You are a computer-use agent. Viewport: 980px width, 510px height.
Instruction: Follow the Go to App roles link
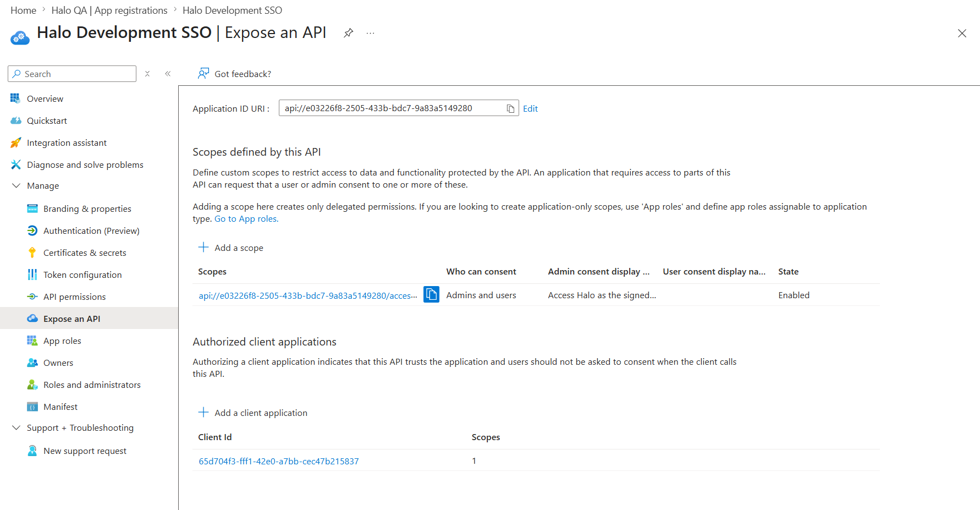(246, 218)
